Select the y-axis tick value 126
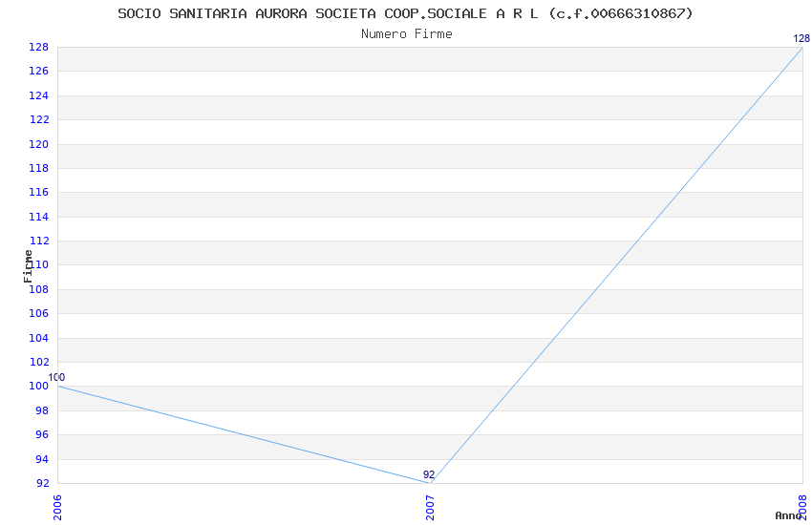 pos(39,71)
